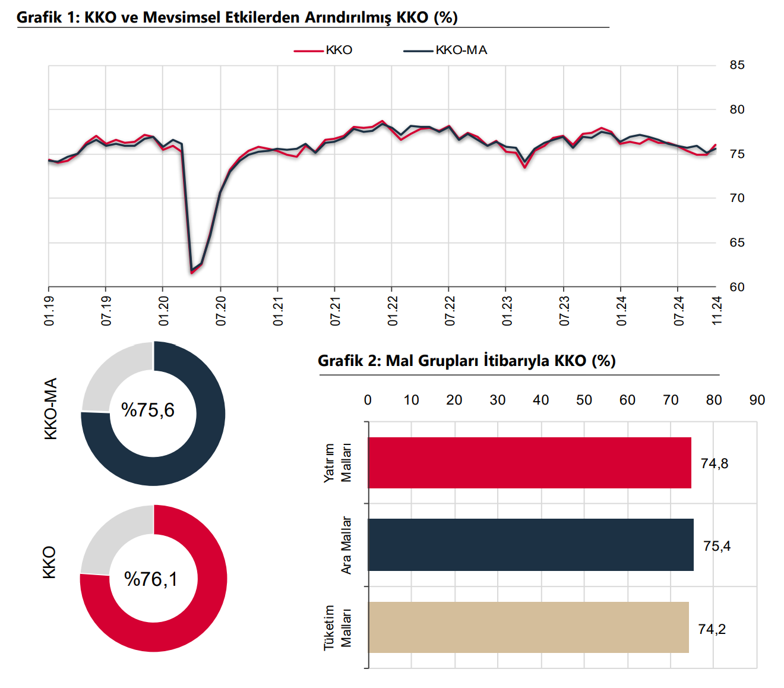Select the navy Ara Mallar bar
This screenshot has height=688, width=784.
530,545
